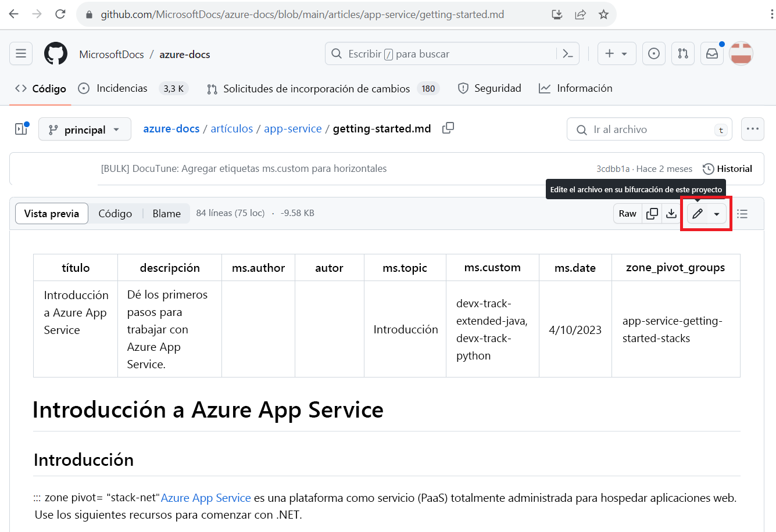Click the browser forward arrow
Screen dimensions: 776x532
click(x=37, y=14)
